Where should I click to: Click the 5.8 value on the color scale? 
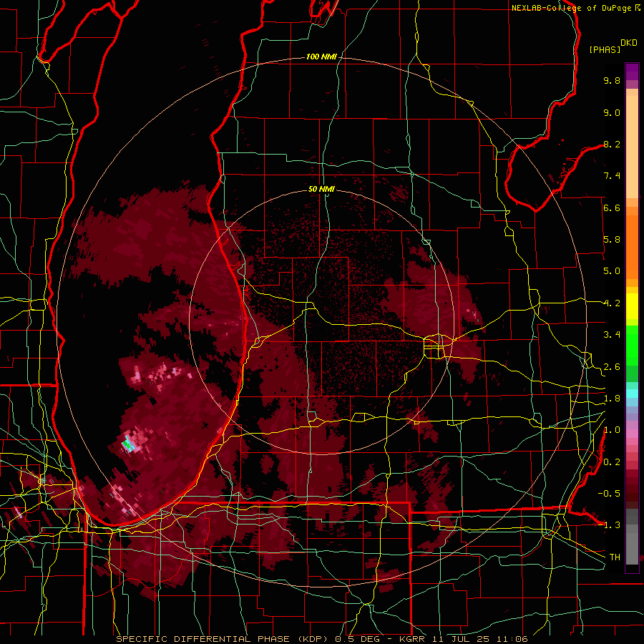pos(612,240)
